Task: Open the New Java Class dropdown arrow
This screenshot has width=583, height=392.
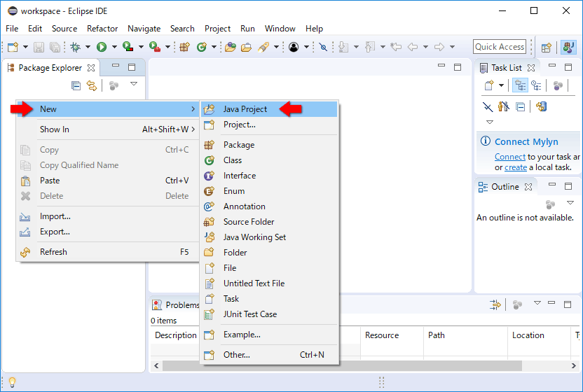Action: [214, 47]
